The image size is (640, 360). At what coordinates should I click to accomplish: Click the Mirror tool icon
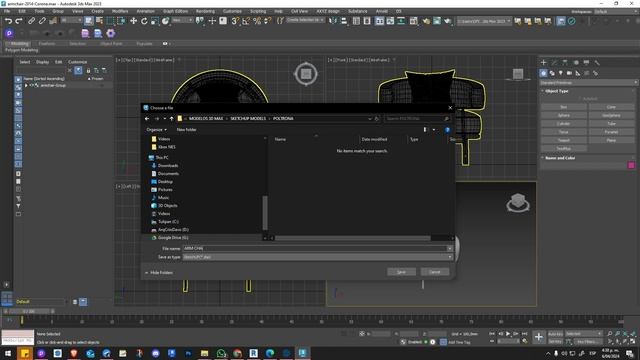click(333, 21)
